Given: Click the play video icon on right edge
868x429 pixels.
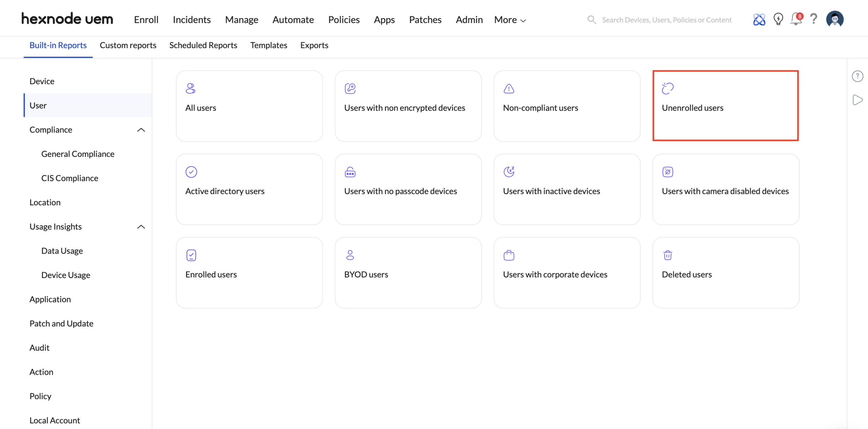Looking at the screenshot, I should coord(857,100).
